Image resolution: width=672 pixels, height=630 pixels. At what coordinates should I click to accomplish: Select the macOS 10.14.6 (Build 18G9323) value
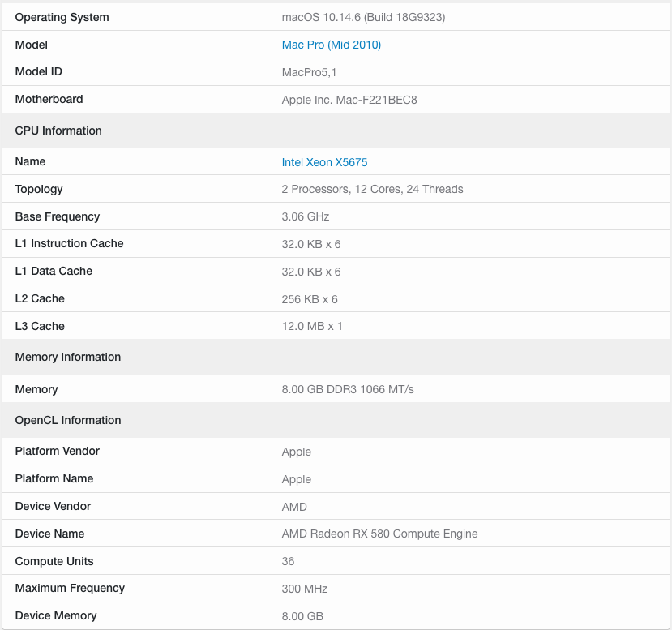[x=363, y=18]
